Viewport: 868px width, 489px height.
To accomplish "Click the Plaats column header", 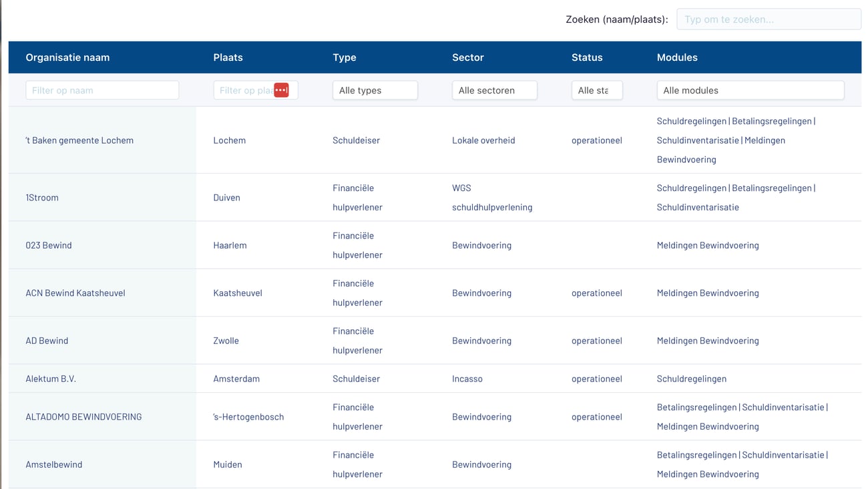I will [228, 57].
